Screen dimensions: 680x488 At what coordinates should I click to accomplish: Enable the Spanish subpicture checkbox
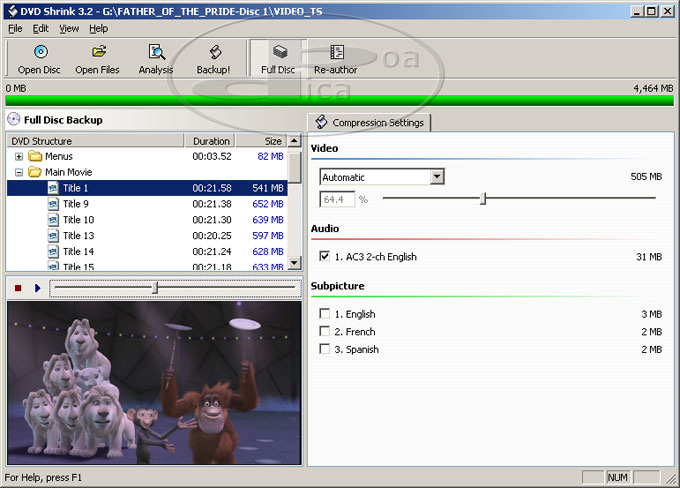[324, 349]
